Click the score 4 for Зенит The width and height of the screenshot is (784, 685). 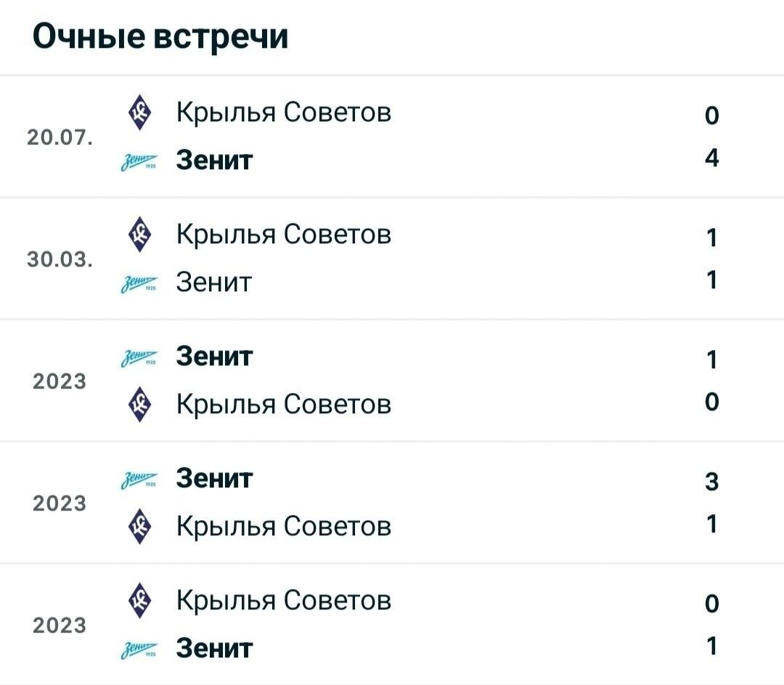click(x=712, y=158)
